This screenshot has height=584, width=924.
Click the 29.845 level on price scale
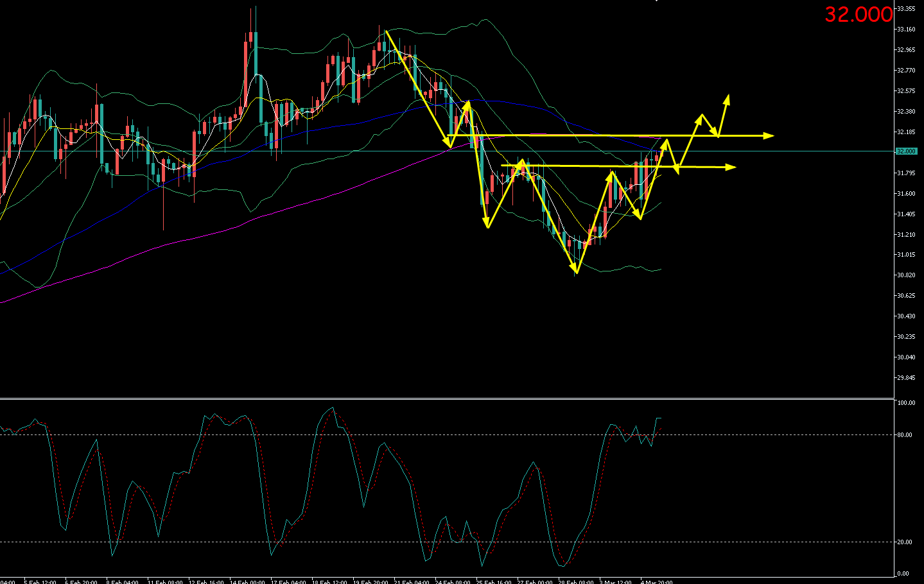click(x=906, y=378)
